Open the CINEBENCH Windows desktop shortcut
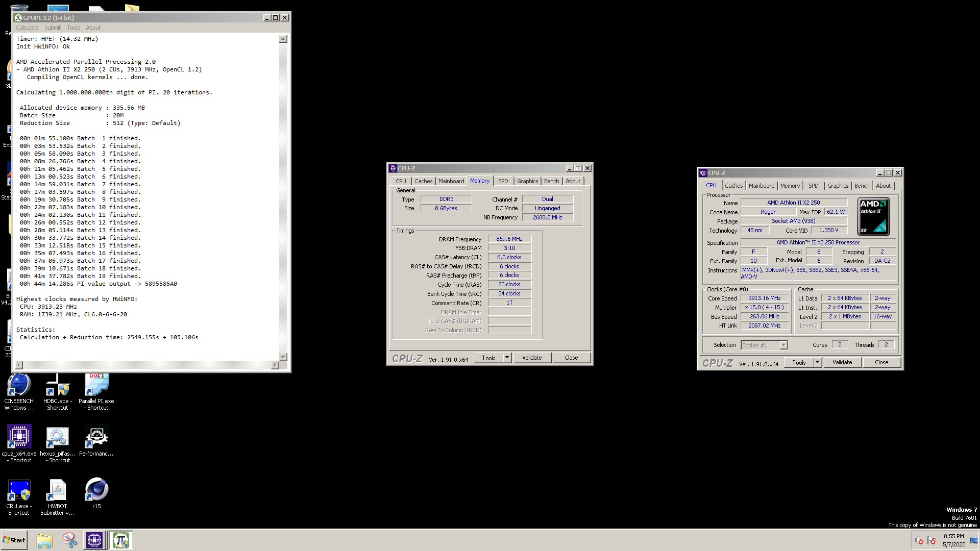Viewport: 980px width, 551px height. (x=19, y=392)
